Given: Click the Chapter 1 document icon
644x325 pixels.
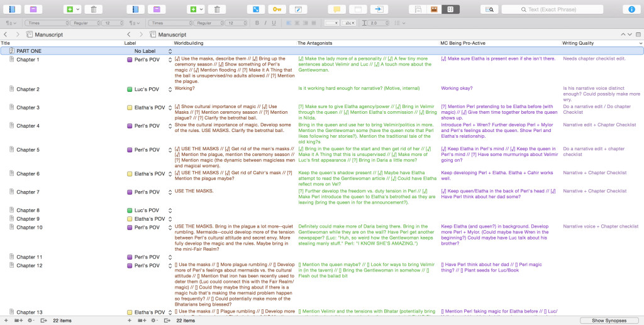Looking at the screenshot, I should tap(11, 60).
